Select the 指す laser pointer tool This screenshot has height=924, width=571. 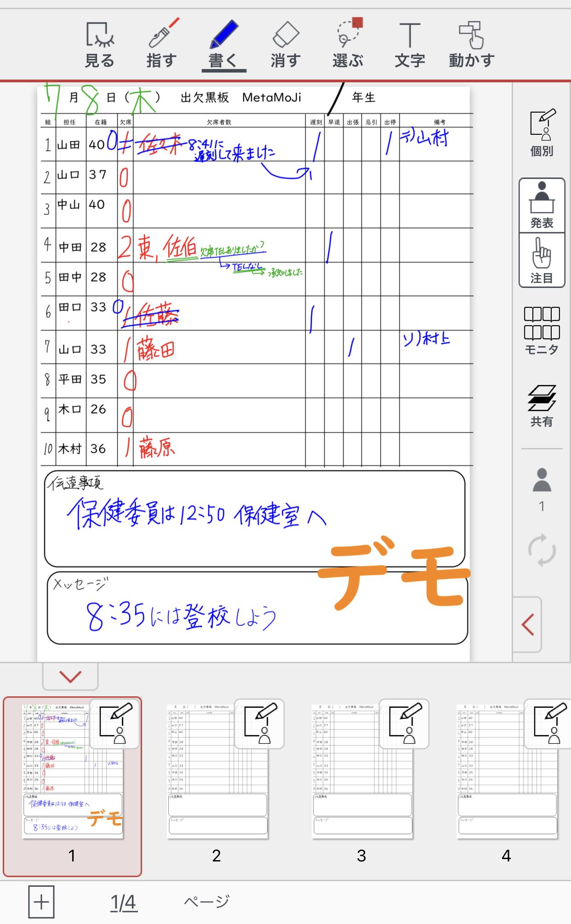pyautogui.click(x=162, y=45)
